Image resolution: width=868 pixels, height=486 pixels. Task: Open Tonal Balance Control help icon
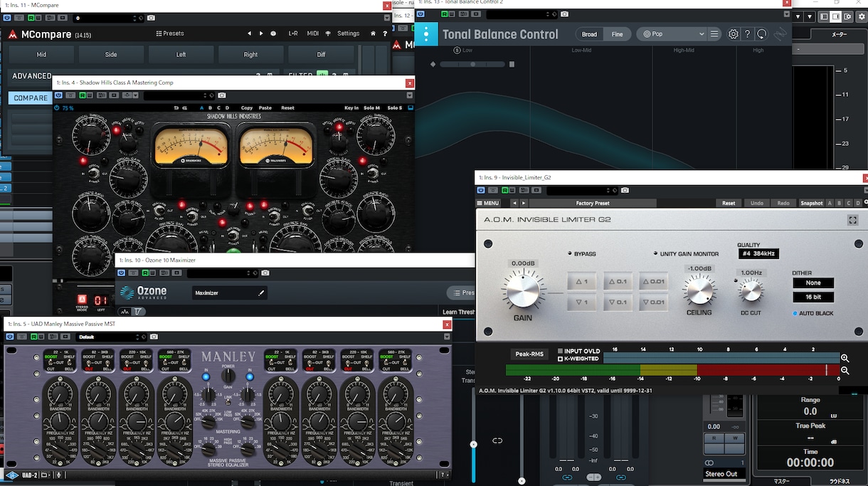pos(747,34)
